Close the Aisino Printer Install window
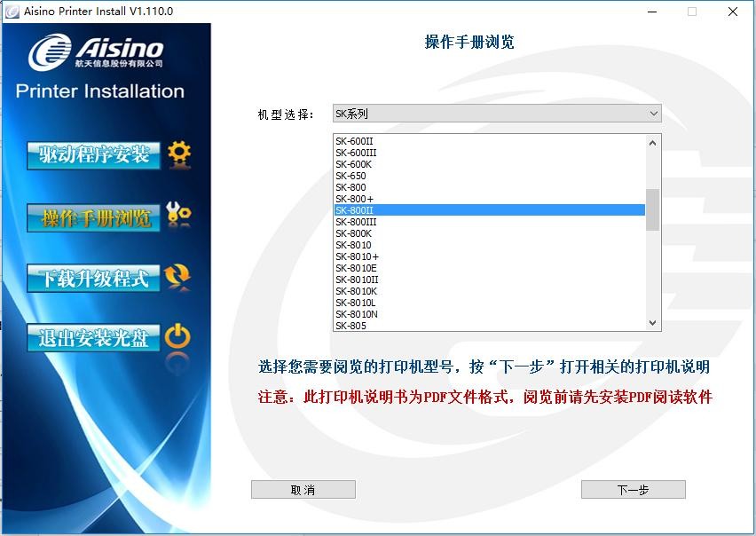Viewport: 756px width, 536px height. pos(732,12)
